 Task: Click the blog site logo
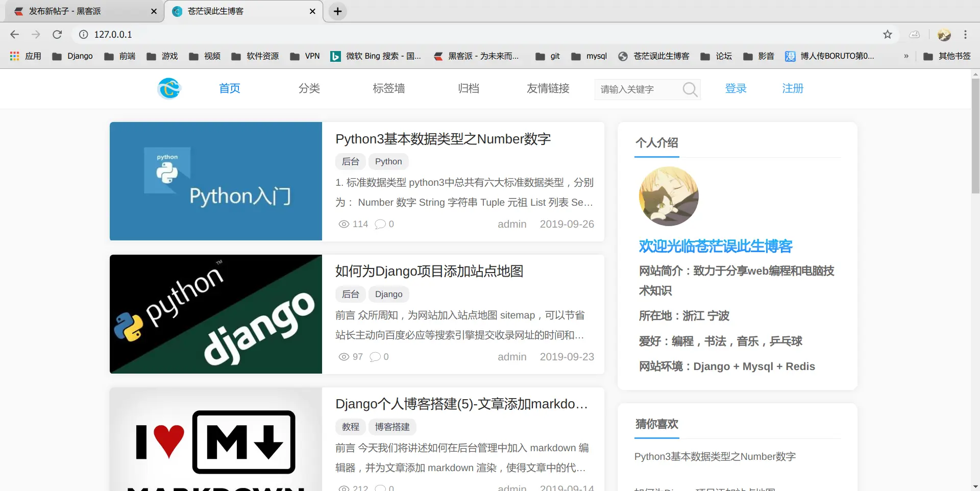tap(169, 88)
